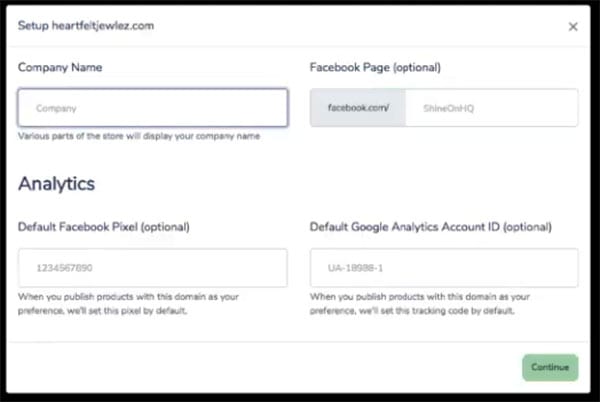Click the UA-18988-1 placeholder text
Viewport: 600px width, 402px height.
click(355, 268)
